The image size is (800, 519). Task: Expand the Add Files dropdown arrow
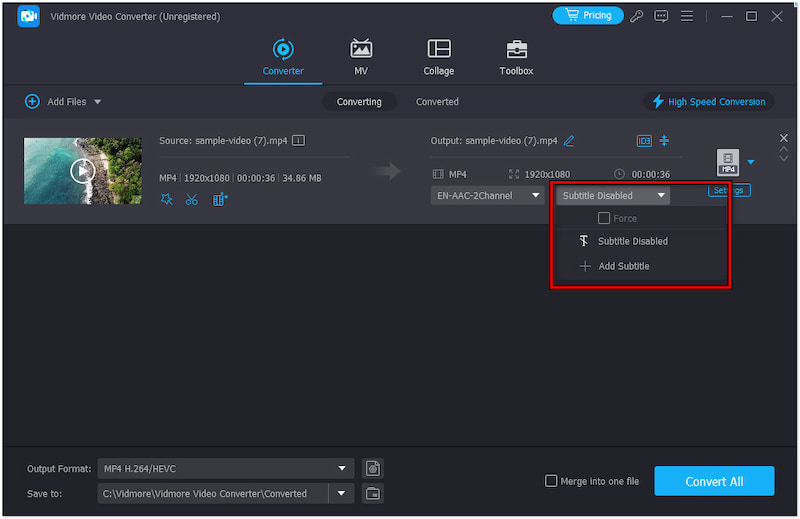coord(98,102)
